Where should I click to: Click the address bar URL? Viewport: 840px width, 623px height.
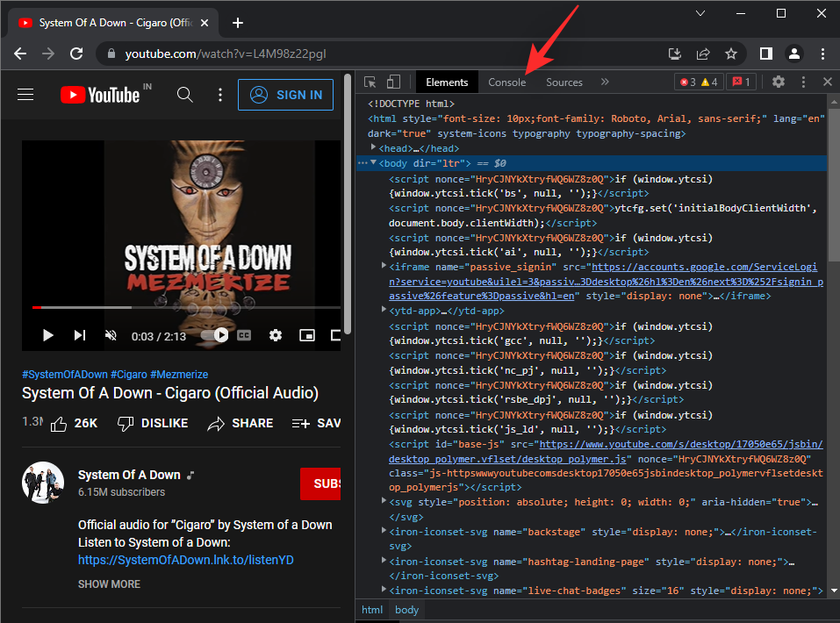(x=226, y=54)
